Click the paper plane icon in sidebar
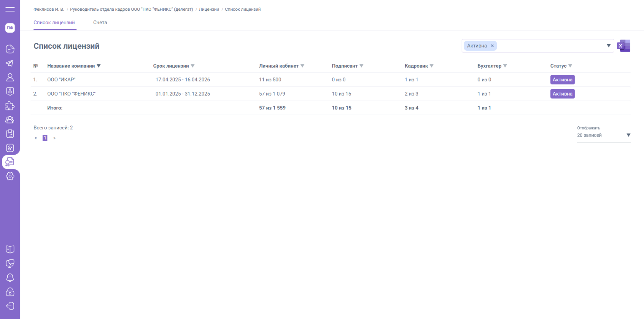The height and width of the screenshot is (319, 644). tap(10, 63)
